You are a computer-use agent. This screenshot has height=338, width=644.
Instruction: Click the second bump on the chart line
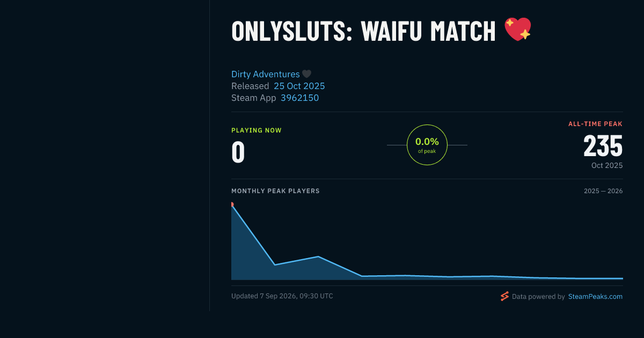click(318, 256)
